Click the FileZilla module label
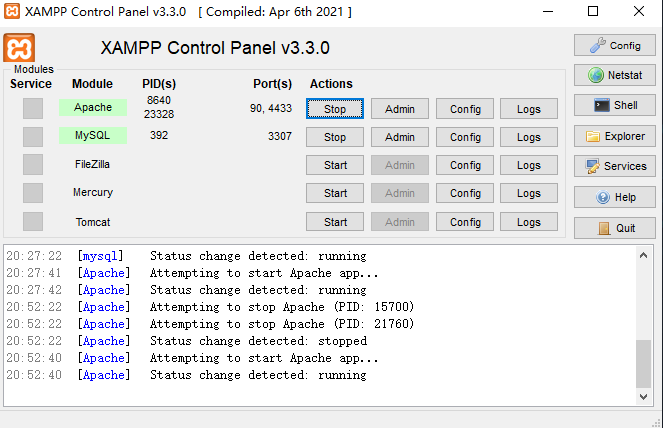 (93, 164)
